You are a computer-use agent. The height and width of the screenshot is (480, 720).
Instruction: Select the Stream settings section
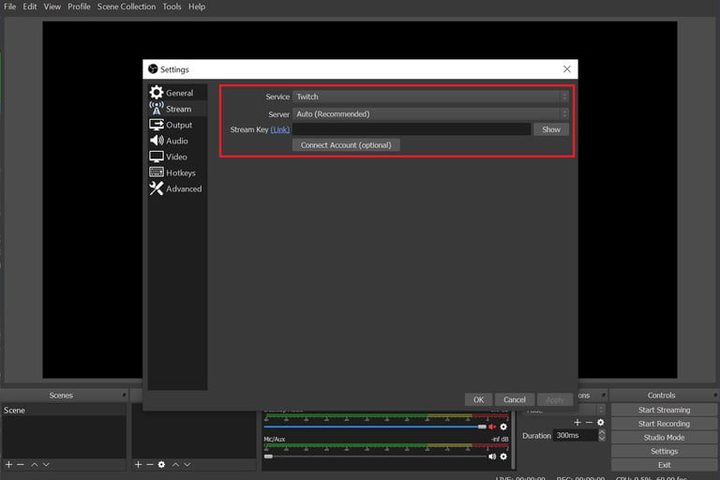(177, 109)
